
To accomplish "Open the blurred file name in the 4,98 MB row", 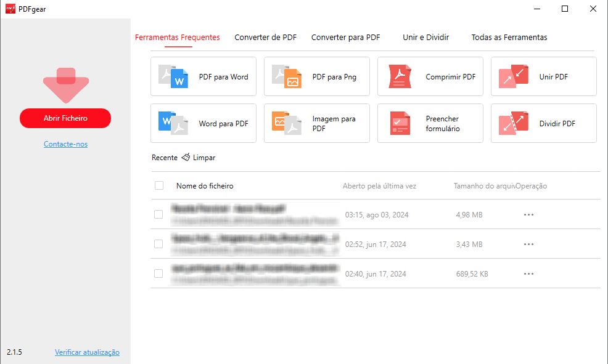I will click(x=228, y=209).
